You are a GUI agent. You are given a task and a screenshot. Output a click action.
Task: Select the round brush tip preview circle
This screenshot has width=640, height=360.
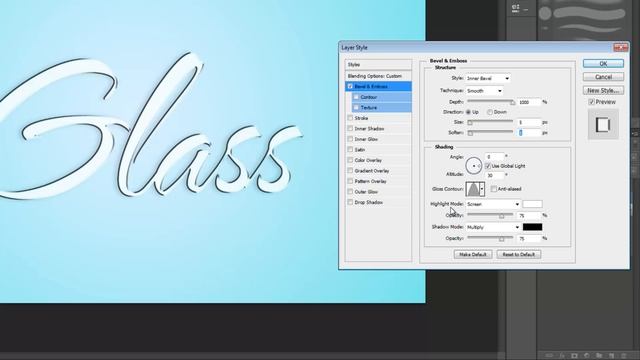pos(545,13)
